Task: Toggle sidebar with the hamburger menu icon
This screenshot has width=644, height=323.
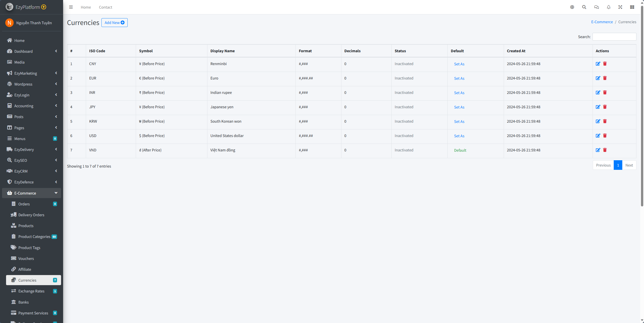Action: pyautogui.click(x=71, y=7)
